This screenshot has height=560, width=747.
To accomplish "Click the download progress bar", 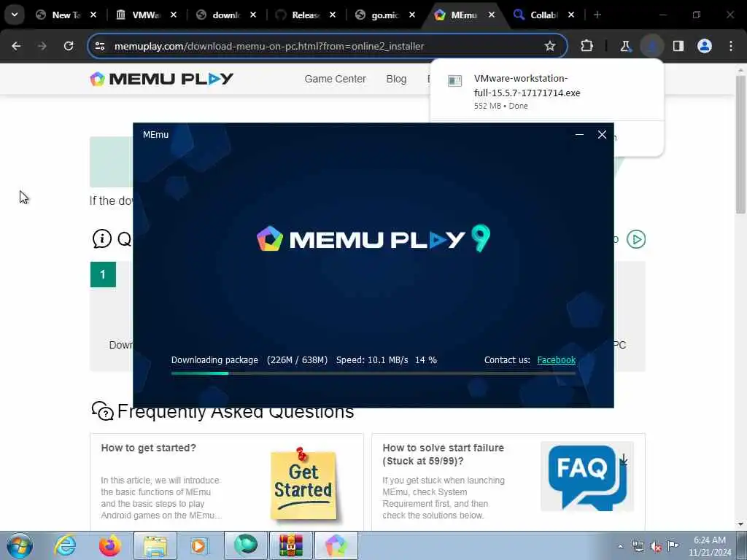I will point(373,373).
